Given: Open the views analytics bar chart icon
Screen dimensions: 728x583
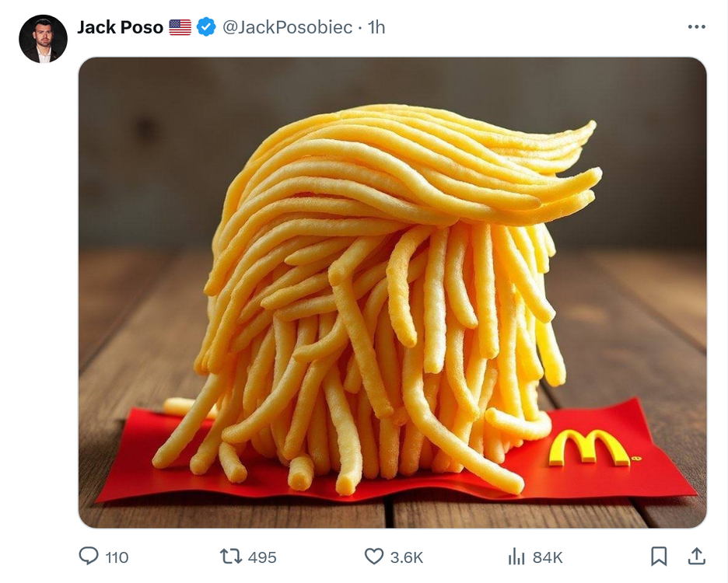Looking at the screenshot, I should point(516,556).
